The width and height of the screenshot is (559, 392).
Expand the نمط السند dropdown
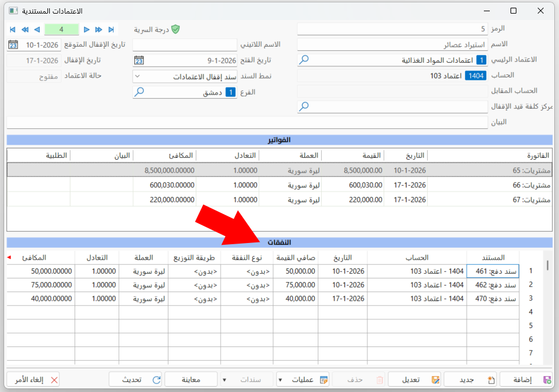[x=138, y=76]
